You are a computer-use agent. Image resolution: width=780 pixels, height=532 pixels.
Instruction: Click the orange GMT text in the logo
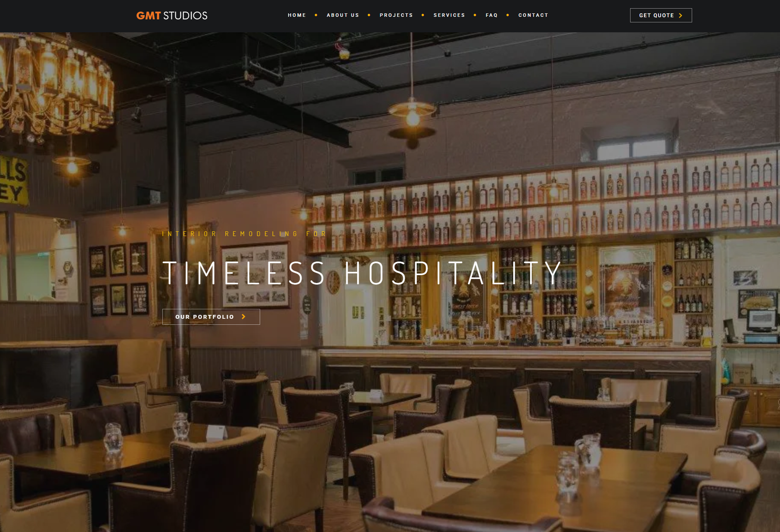149,16
